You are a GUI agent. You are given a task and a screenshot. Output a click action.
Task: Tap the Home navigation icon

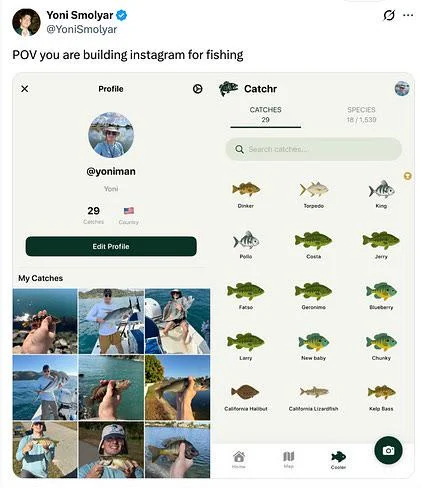pyautogui.click(x=239, y=456)
